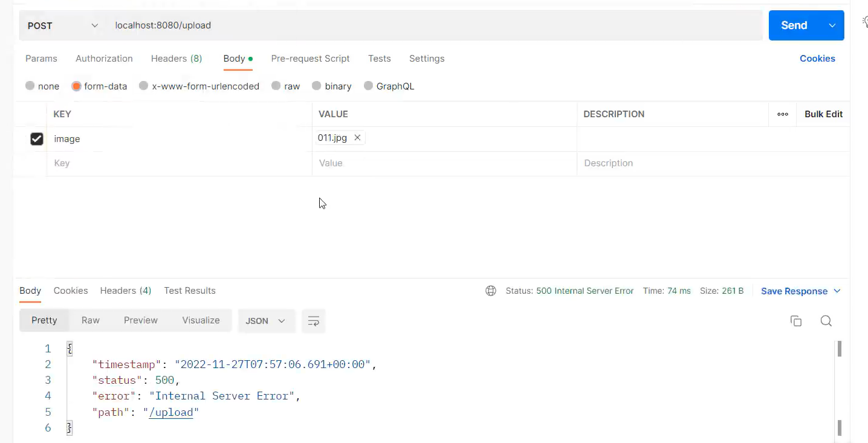Uncheck the image key row checkbox
The width and height of the screenshot is (868, 443).
37,139
